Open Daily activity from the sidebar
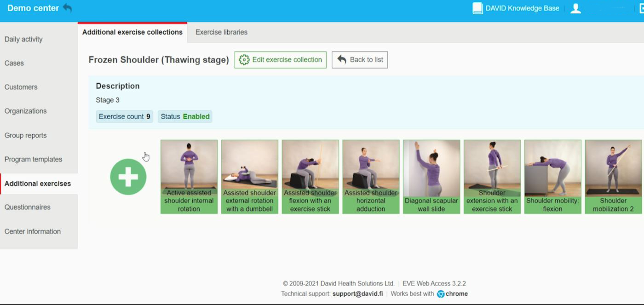644x305 pixels. (x=23, y=39)
